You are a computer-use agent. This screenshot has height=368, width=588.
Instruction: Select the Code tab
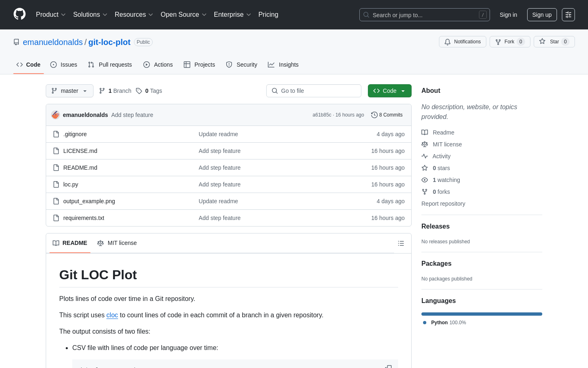pyautogui.click(x=29, y=65)
